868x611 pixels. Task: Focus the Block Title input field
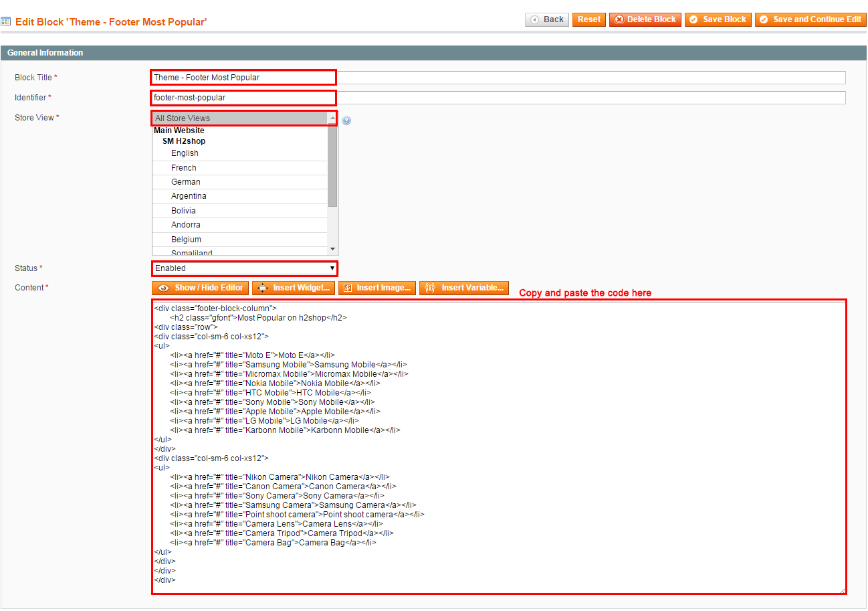click(x=498, y=78)
